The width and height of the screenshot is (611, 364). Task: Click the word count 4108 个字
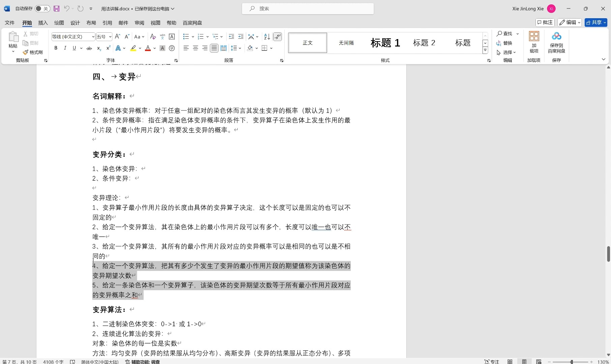[x=53, y=362]
